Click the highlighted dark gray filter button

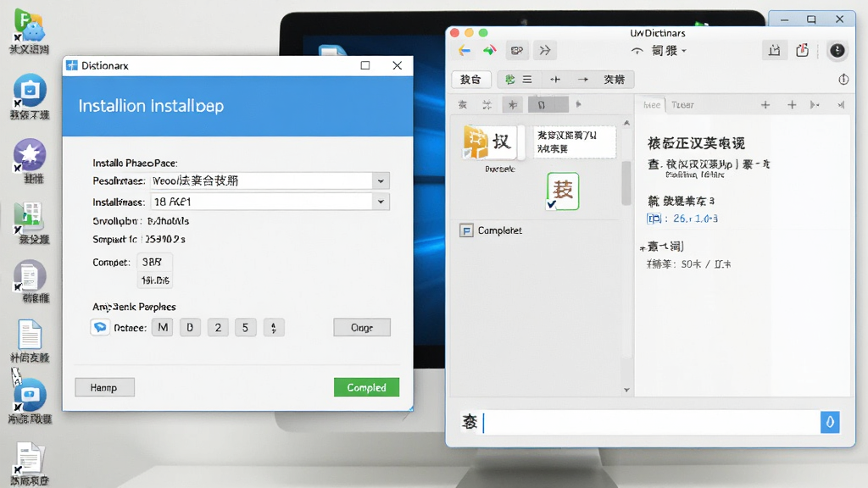[548, 104]
